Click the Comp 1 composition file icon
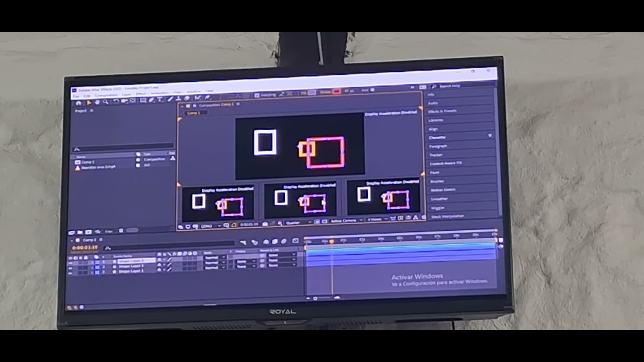Viewport: 644px width, 362px height. (77, 162)
